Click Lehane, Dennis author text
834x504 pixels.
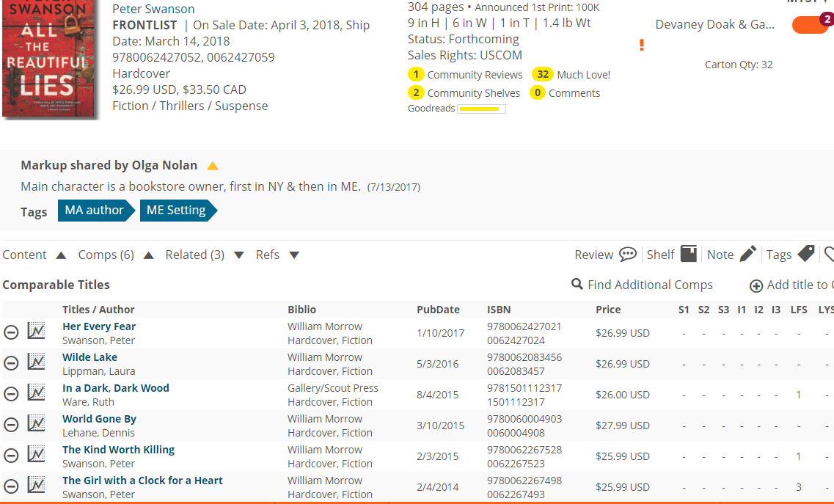click(98, 433)
